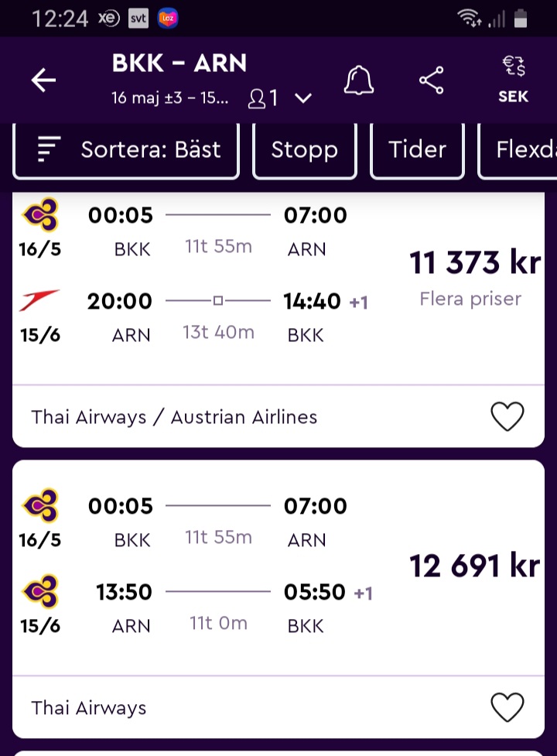The height and width of the screenshot is (756, 557).
Task: Tap Flera priser link
Action: pyautogui.click(x=470, y=299)
